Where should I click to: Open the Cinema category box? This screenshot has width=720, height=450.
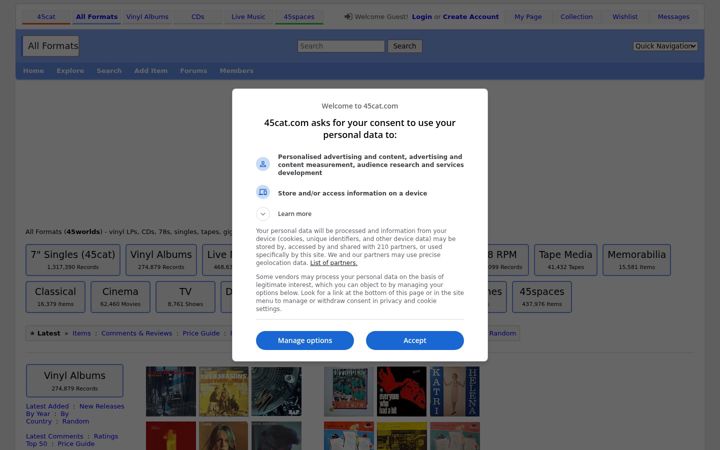(x=120, y=297)
